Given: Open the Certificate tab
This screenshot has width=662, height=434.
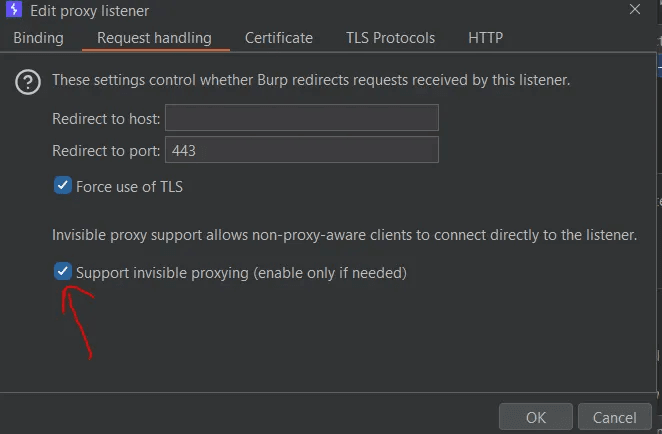Looking at the screenshot, I should click(279, 38).
